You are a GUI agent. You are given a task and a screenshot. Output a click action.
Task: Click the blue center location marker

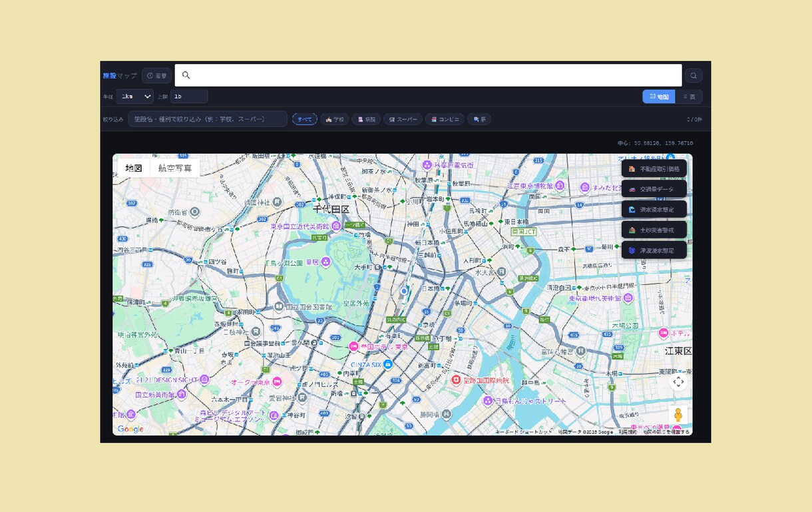click(x=403, y=291)
